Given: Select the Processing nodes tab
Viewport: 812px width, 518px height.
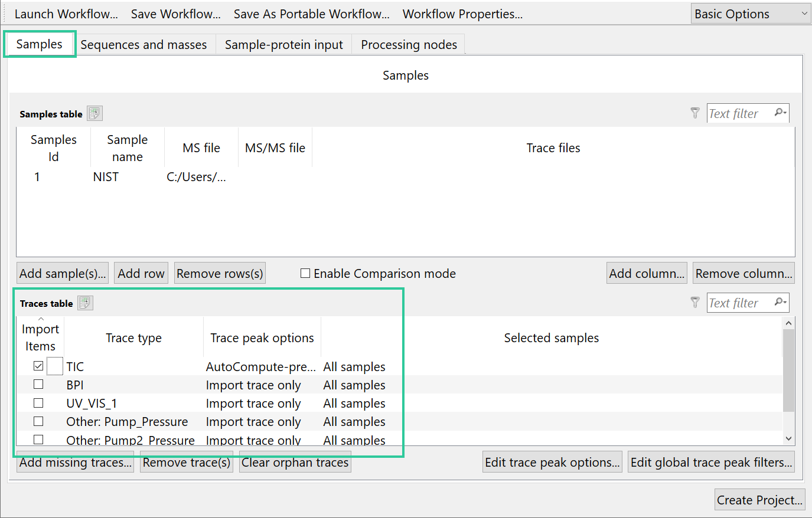Looking at the screenshot, I should (409, 45).
